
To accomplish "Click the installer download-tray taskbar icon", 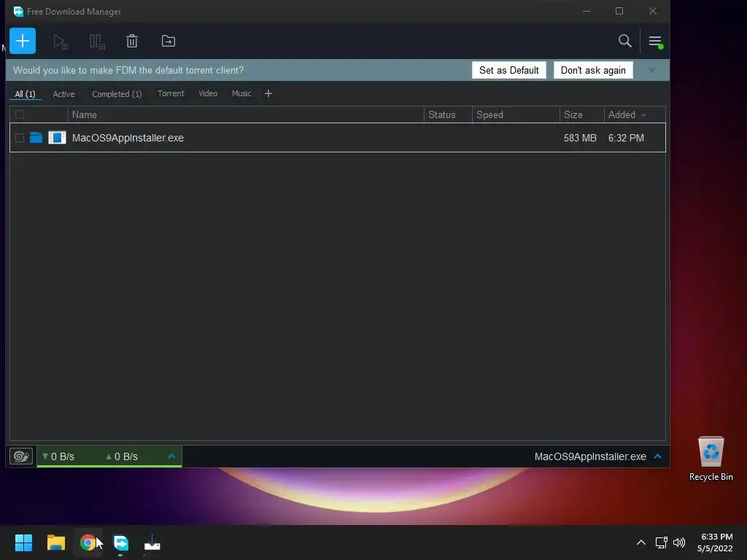I will tap(152, 542).
